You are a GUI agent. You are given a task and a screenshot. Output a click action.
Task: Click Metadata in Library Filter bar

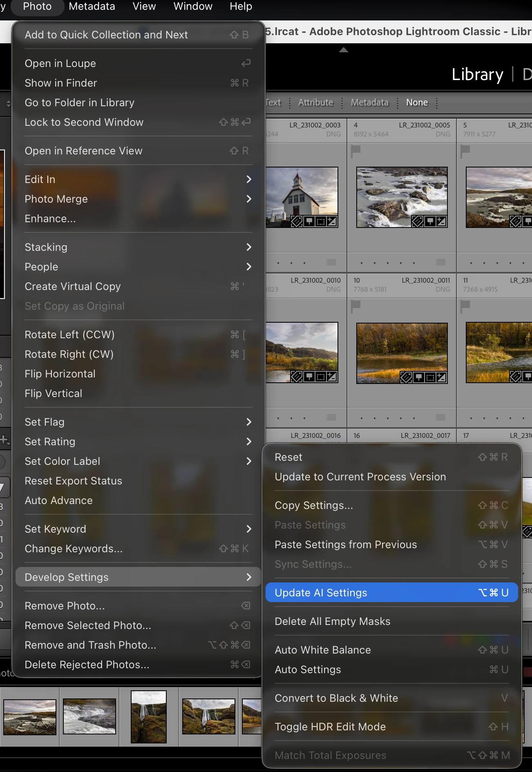(369, 103)
